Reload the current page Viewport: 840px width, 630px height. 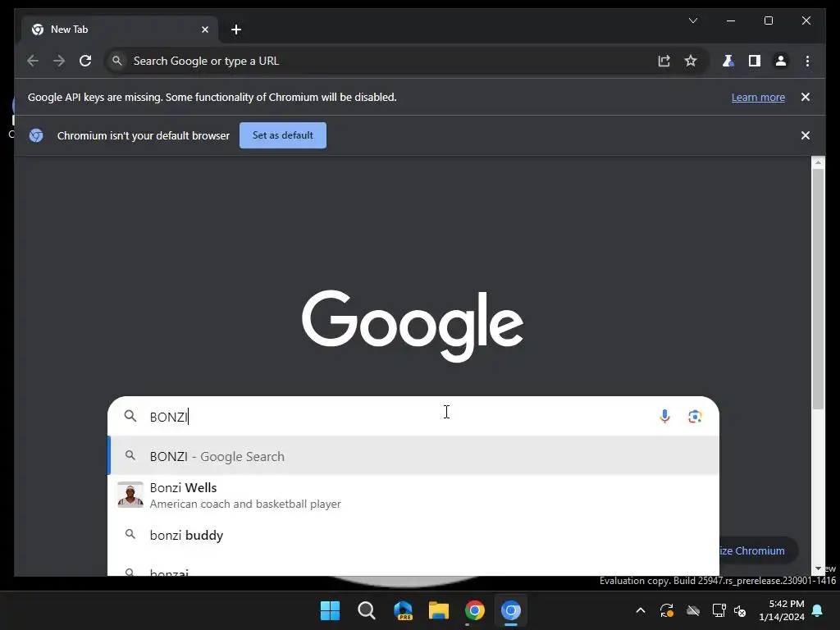coord(85,61)
